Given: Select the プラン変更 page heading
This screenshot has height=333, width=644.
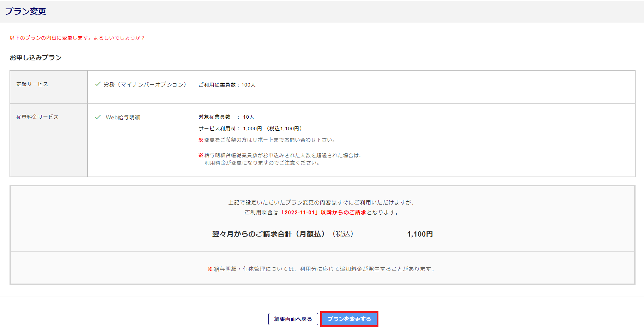Looking at the screenshot, I should [x=25, y=11].
